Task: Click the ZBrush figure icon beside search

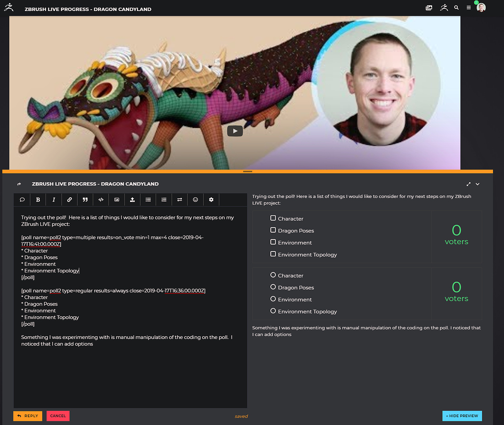Action: tap(444, 7)
